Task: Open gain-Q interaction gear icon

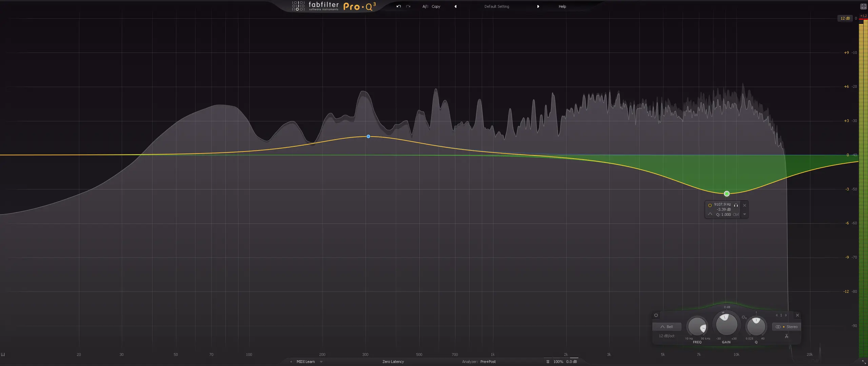Action: coord(744,317)
